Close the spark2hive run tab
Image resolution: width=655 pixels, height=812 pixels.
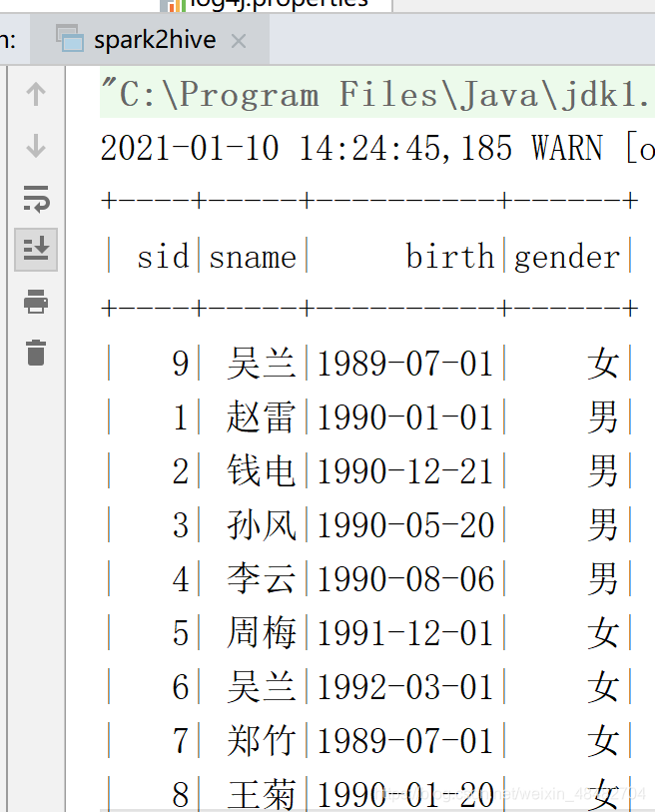click(x=239, y=40)
